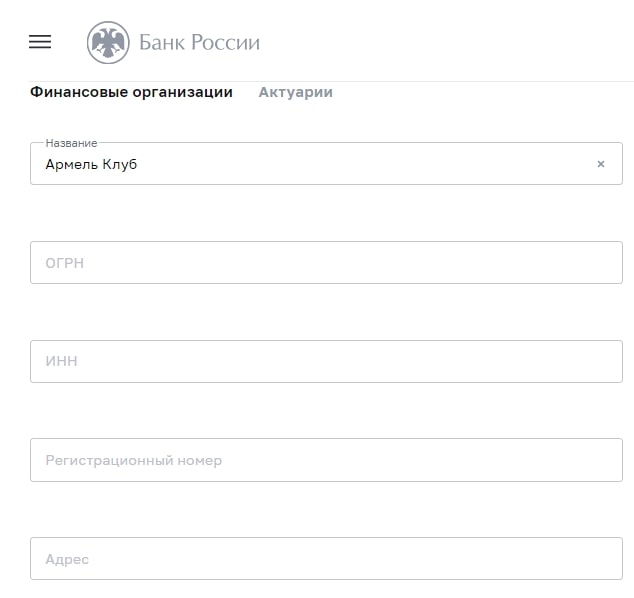The width and height of the screenshot is (634, 598).
Task: Click into the Адрес input field
Action: point(326,558)
